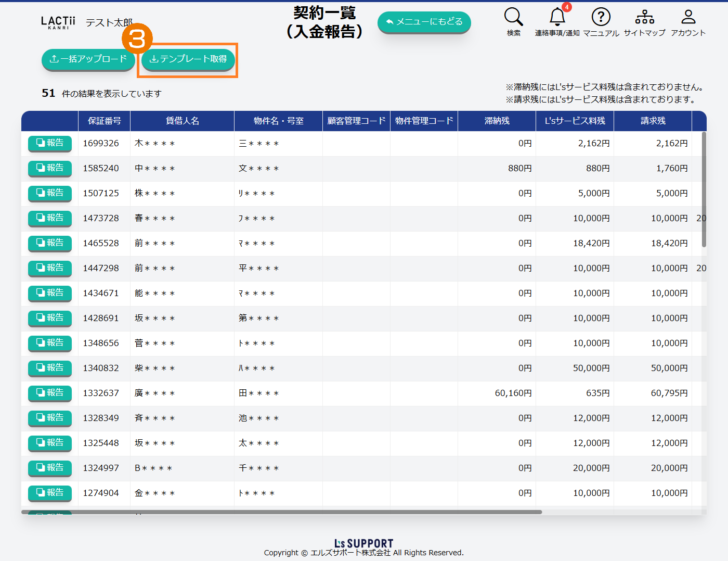Viewport: 728px width, 561px height.
Task: Click the table's vertical scrollbar thumb
Action: (x=704, y=189)
